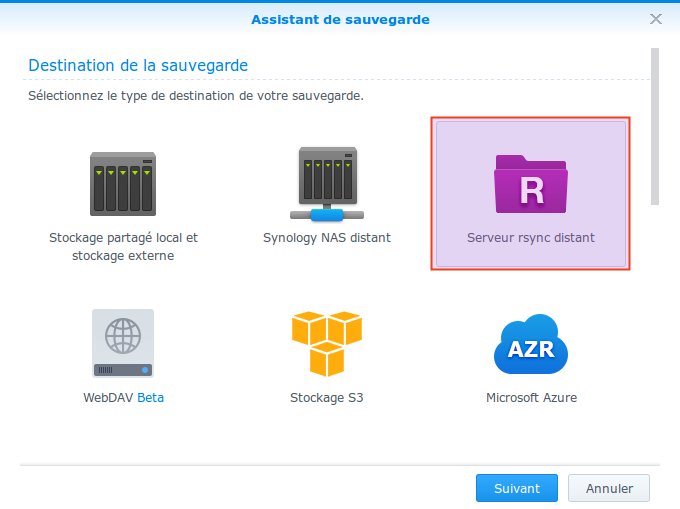
Task: Click the 'Serveur rsync distant' label
Action: [x=531, y=238]
